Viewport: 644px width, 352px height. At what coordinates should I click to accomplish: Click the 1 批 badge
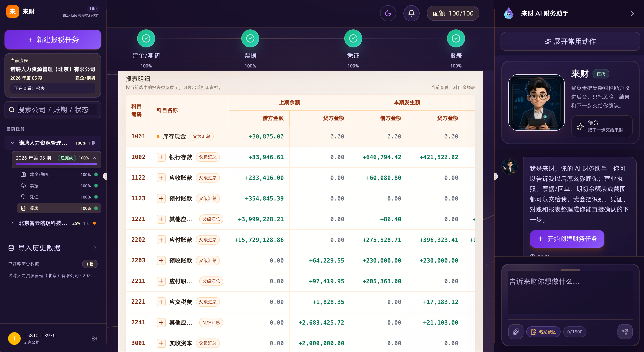tap(90, 264)
